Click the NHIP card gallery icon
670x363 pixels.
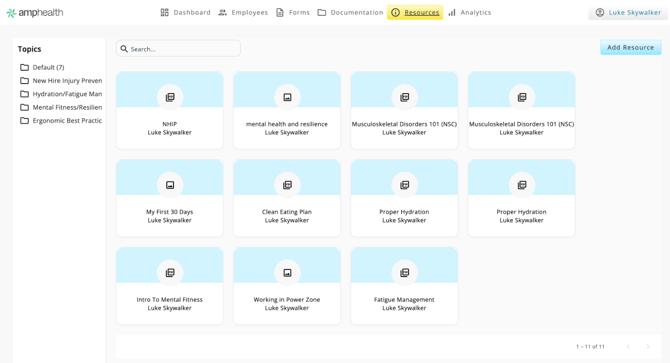pos(170,97)
